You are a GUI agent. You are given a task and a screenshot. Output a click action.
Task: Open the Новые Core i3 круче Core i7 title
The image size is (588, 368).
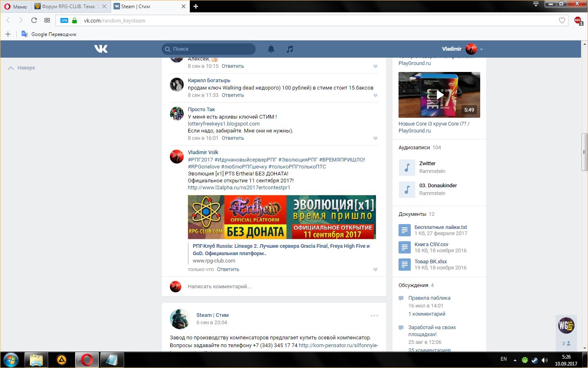point(434,127)
